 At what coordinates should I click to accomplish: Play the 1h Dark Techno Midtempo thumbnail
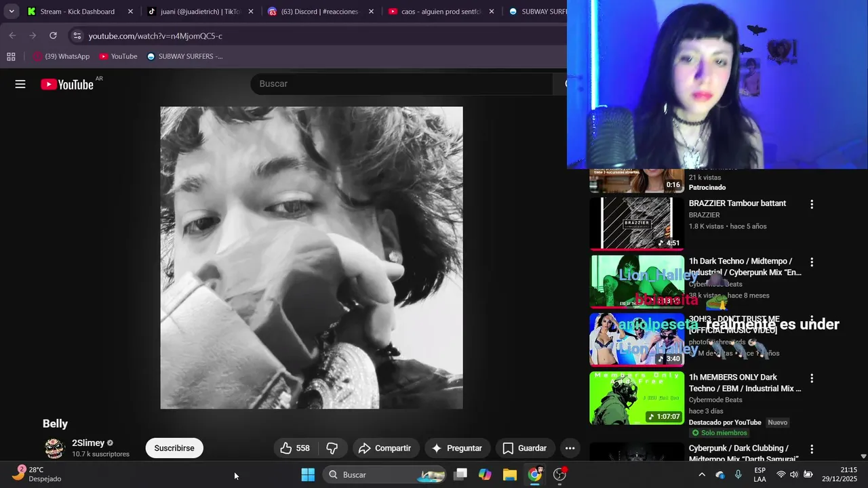pos(637,281)
